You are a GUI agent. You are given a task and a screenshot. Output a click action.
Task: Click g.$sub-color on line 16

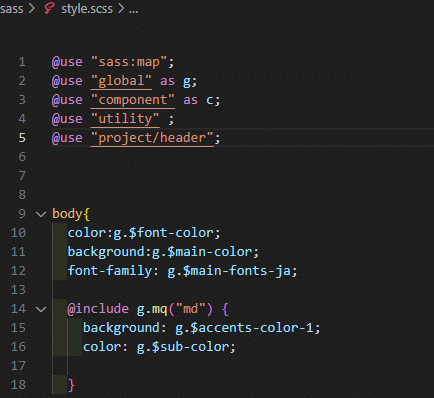pos(182,347)
